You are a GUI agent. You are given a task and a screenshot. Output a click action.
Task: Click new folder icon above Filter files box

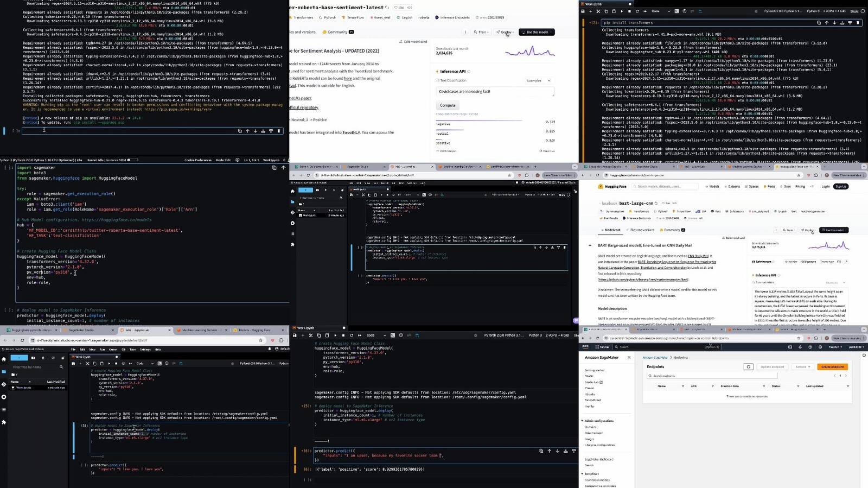click(33, 358)
